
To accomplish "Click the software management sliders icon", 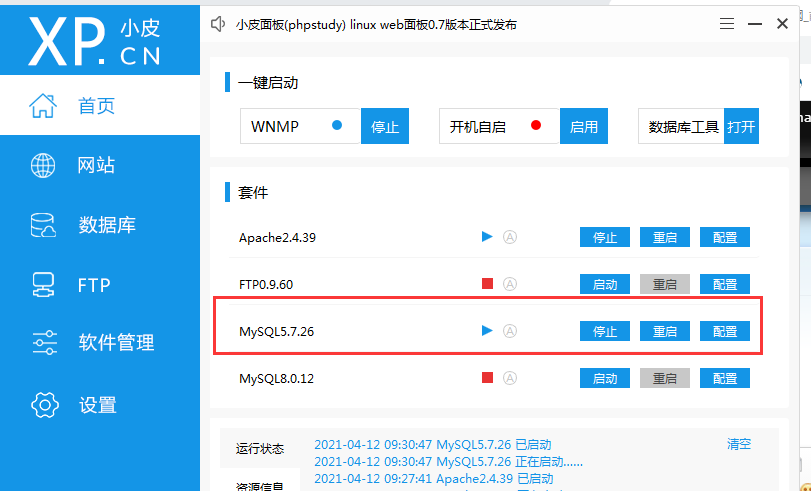I will click(44, 342).
